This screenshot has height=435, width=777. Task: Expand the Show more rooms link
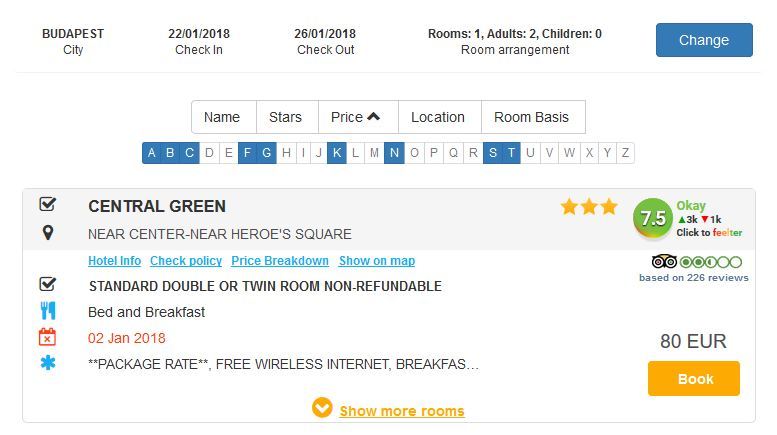coord(402,411)
